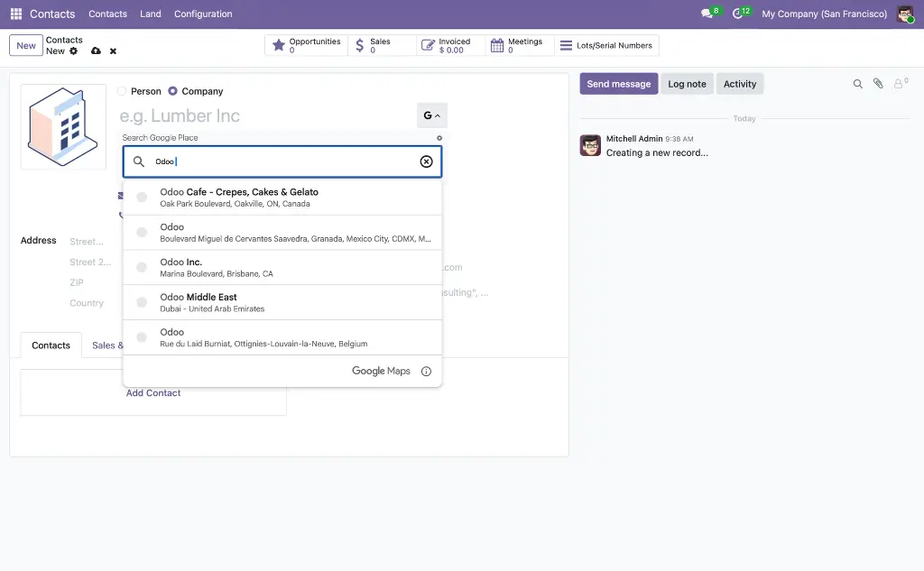Open the Meetings stat button
This screenshot has width=924, height=571.
[519, 45]
